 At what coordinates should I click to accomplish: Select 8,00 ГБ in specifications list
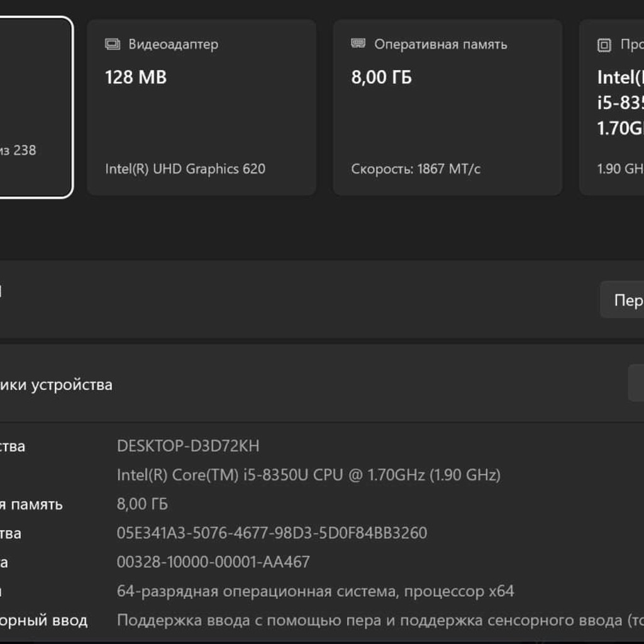click(142, 504)
